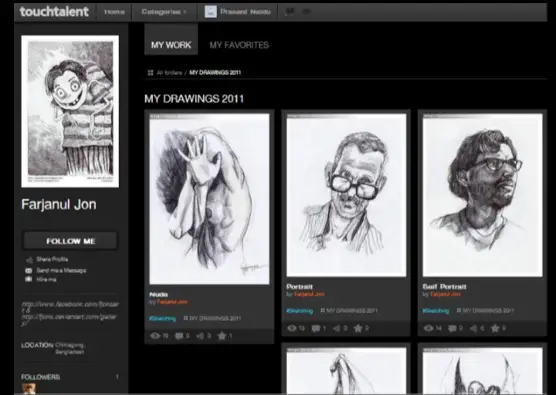Click author name under Self Portrait
This screenshot has width=556, height=395.
445,294
